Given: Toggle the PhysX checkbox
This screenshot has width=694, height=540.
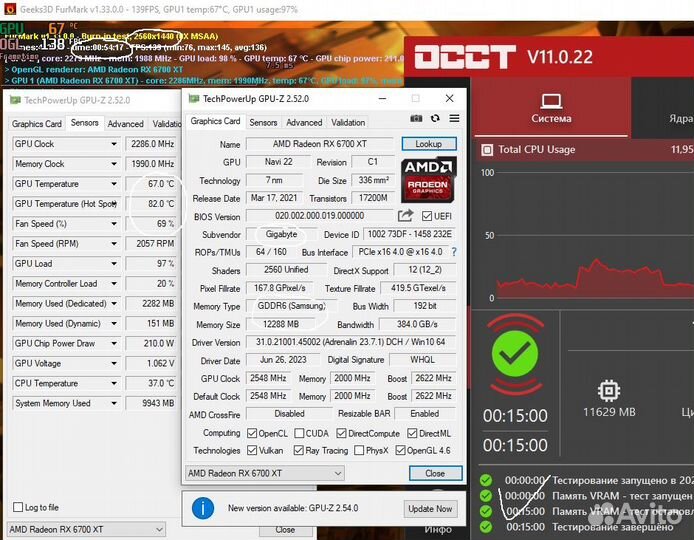Looking at the screenshot, I should pos(359,450).
